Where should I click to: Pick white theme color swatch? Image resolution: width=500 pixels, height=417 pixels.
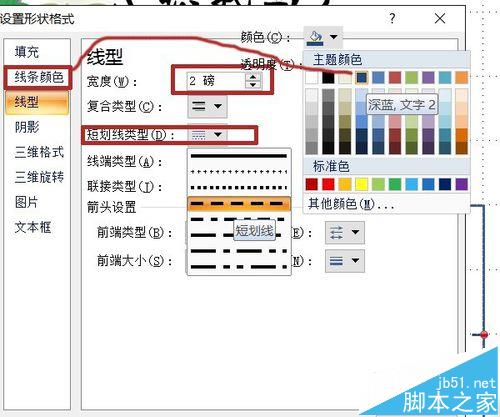click(312, 78)
